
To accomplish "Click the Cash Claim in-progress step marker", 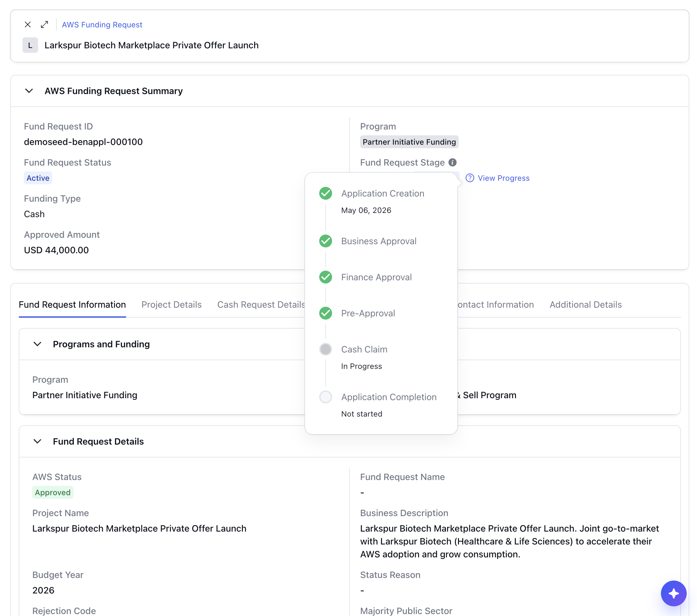I will [x=326, y=349].
